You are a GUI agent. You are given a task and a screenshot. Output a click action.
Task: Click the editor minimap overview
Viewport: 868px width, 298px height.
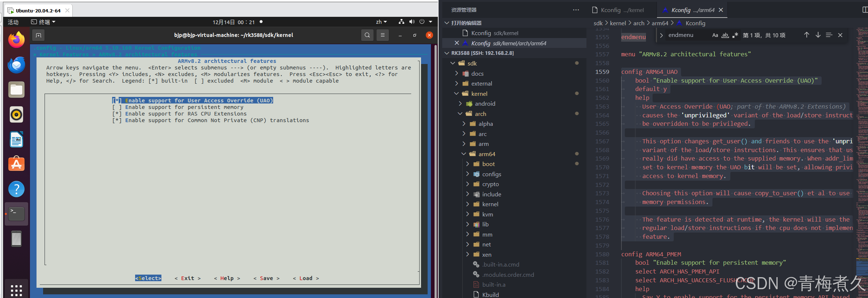point(862,163)
